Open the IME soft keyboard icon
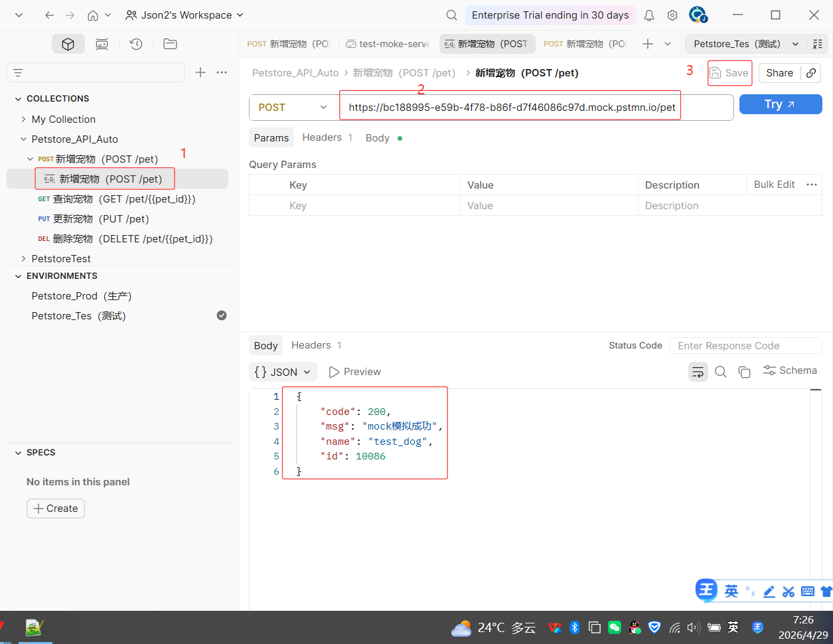833x644 pixels. click(808, 591)
